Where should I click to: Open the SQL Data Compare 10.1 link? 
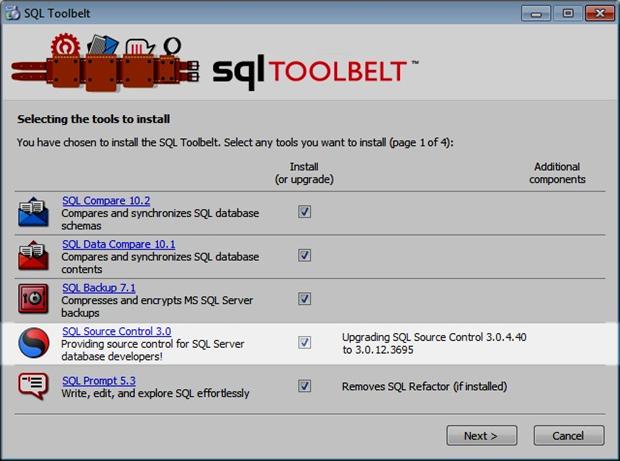tap(119, 244)
